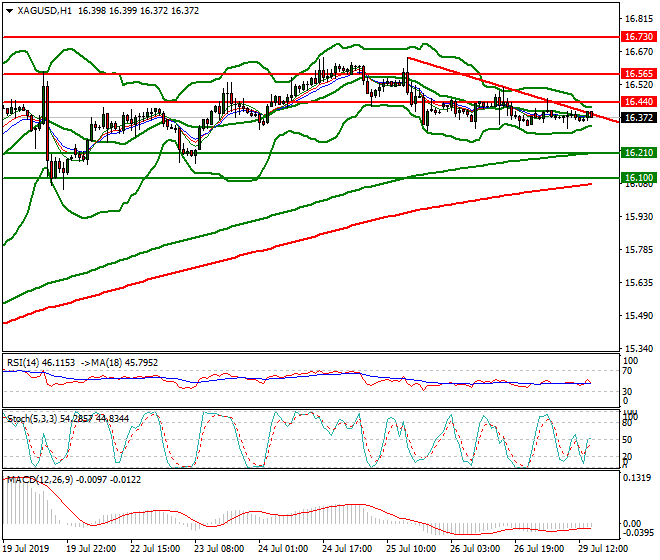This screenshot has height=560, width=660.
Task: Select the 15.340 price scale value
Action: pyautogui.click(x=639, y=349)
